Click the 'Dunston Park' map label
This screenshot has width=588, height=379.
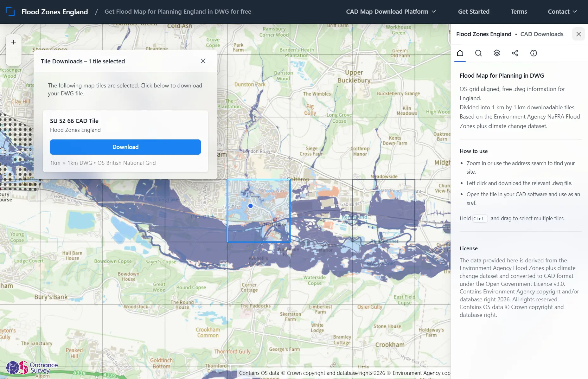click(x=250, y=84)
